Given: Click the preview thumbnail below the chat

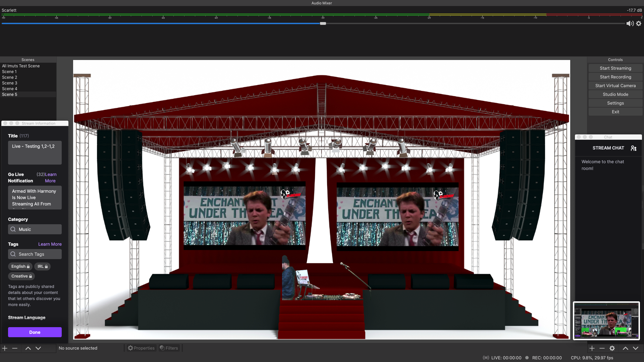Looking at the screenshot, I should pos(606,320).
